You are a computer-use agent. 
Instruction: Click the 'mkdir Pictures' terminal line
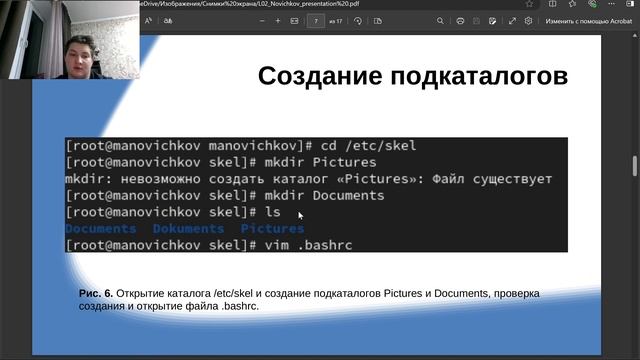tap(221, 162)
